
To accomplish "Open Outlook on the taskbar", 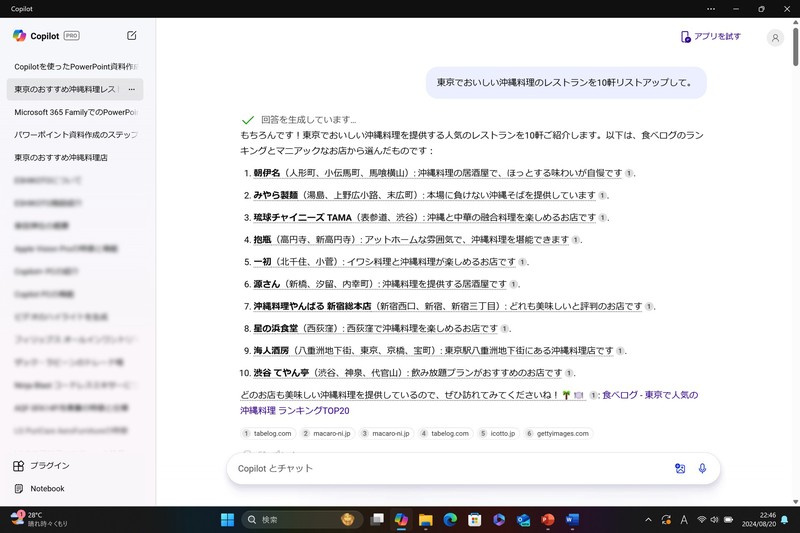I will 523,520.
